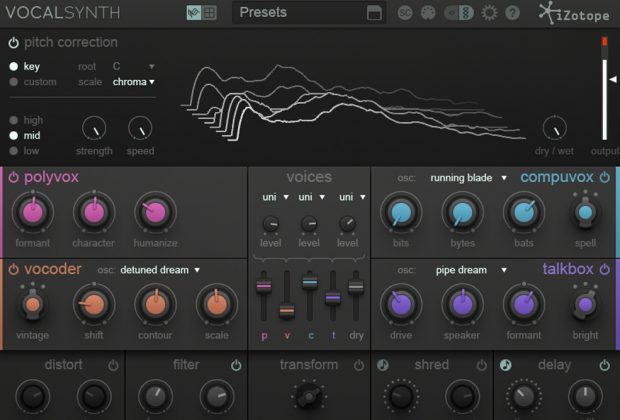This screenshot has height=420, width=620.
Task: Select the key radio button
Action: coord(13,66)
